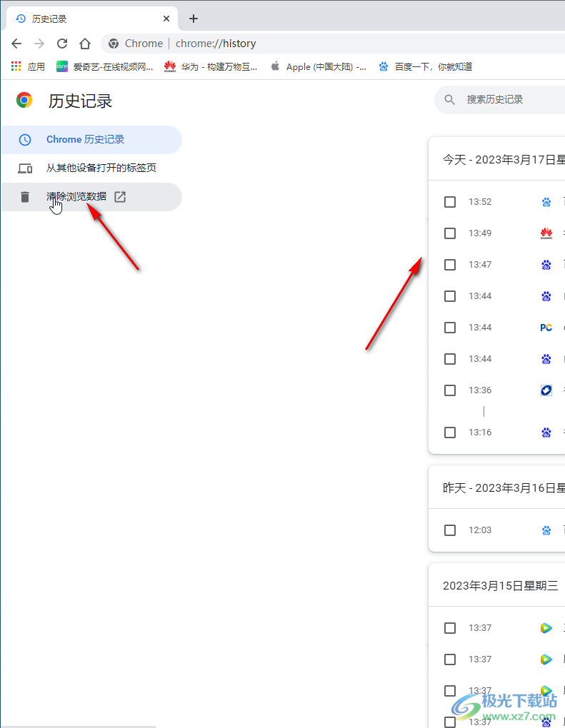Click the blue favicon on the 13:36 row
This screenshot has width=565, height=728.
(546, 390)
